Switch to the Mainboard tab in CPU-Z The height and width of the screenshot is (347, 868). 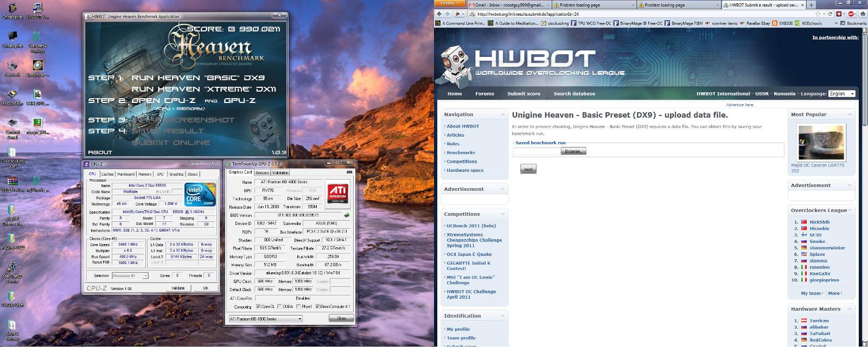click(x=126, y=174)
